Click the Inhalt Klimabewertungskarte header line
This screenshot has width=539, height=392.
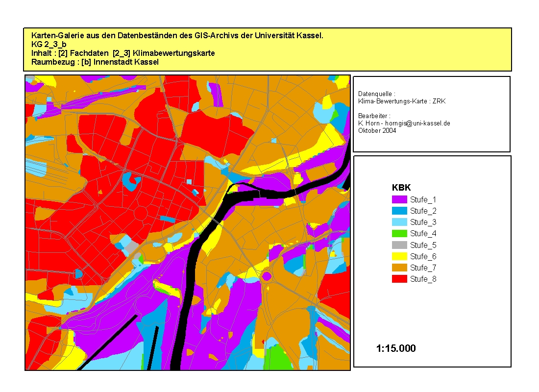[122, 53]
